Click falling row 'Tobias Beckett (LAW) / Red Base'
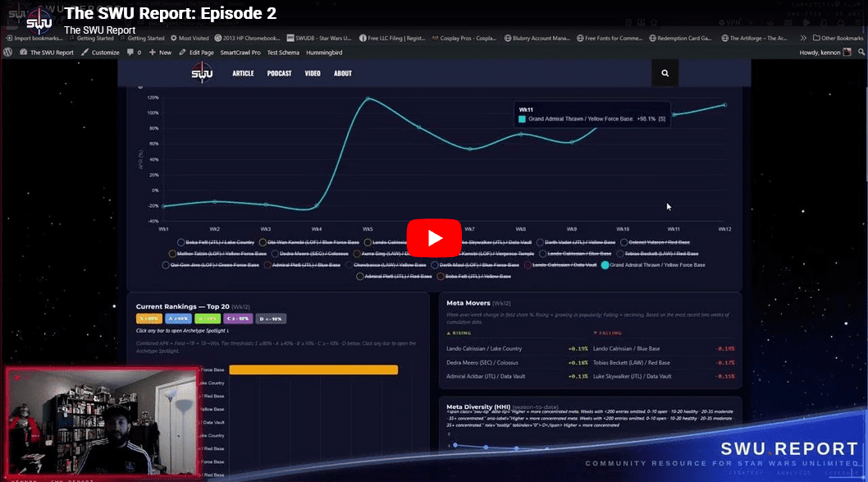Screen dimensions: 868x482 click(664, 362)
